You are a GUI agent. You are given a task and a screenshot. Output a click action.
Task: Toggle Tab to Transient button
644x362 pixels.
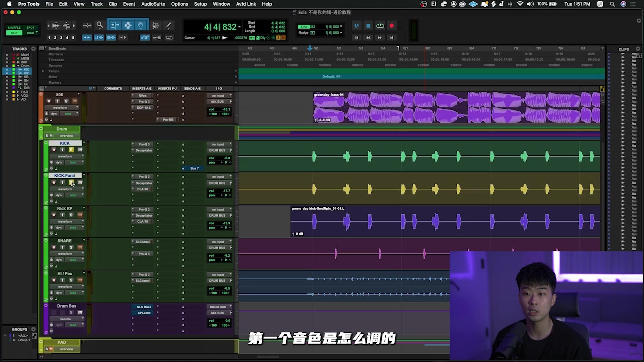(87, 37)
